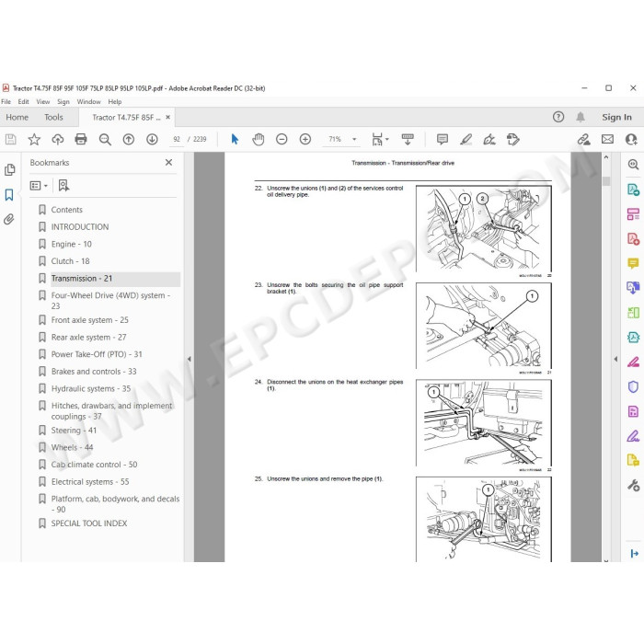Open Hydraulic systems - 35 bookmark
Image resolution: width=644 pixels, height=644 pixels.
pyautogui.click(x=91, y=389)
